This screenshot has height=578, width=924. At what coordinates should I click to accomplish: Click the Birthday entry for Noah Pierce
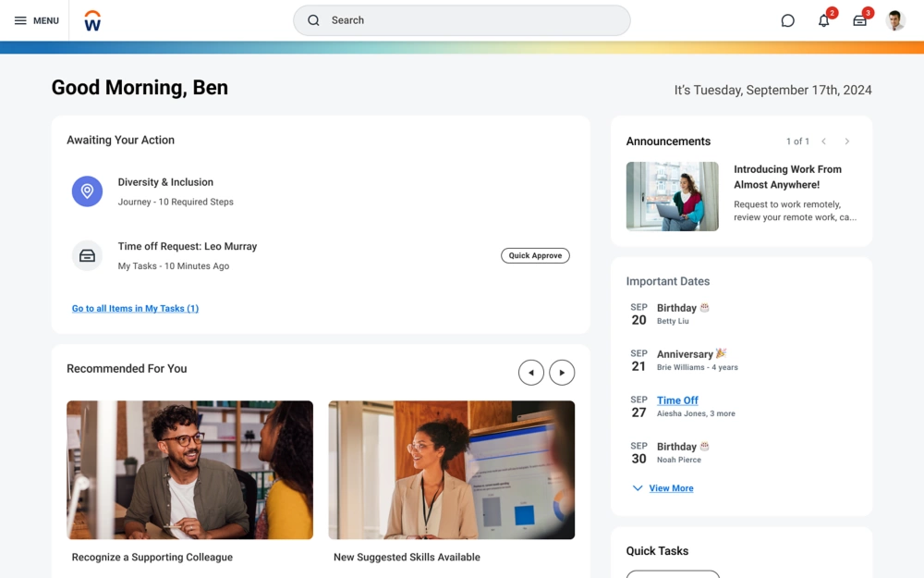coord(683,452)
